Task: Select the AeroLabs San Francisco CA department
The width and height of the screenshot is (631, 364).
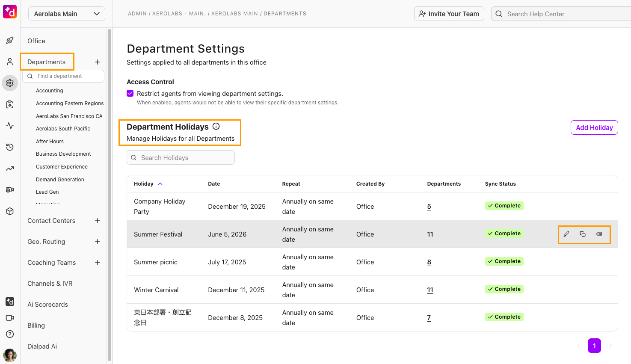Action: tap(69, 116)
